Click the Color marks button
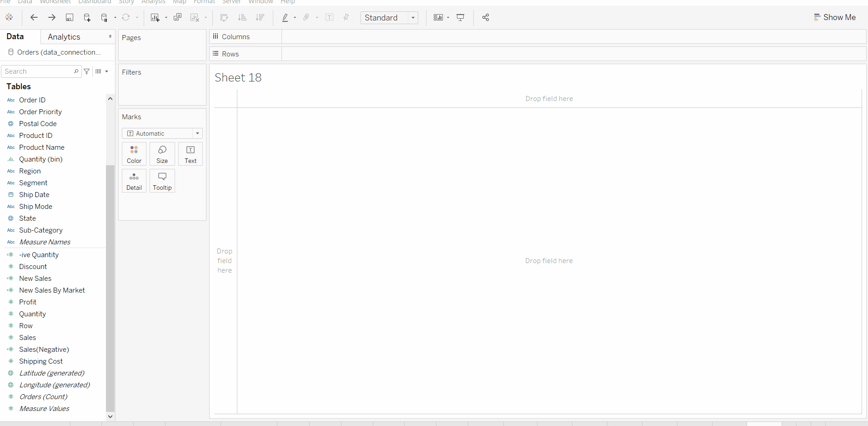The height and width of the screenshot is (426, 868). click(134, 154)
